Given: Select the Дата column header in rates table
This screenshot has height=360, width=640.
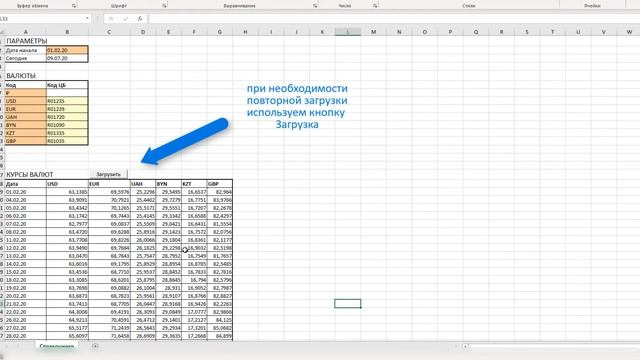Looking at the screenshot, I should coord(26,184).
